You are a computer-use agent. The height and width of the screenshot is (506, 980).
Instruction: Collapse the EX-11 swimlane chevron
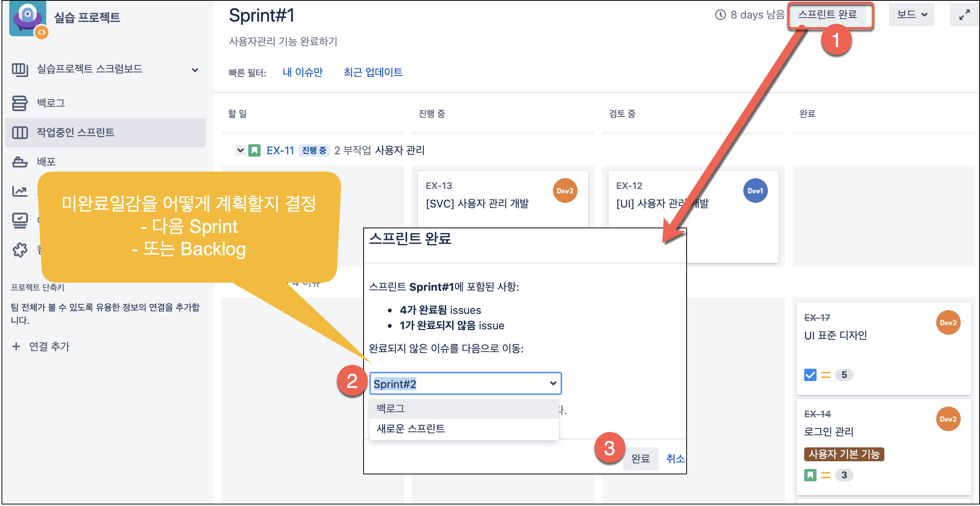pos(240,150)
